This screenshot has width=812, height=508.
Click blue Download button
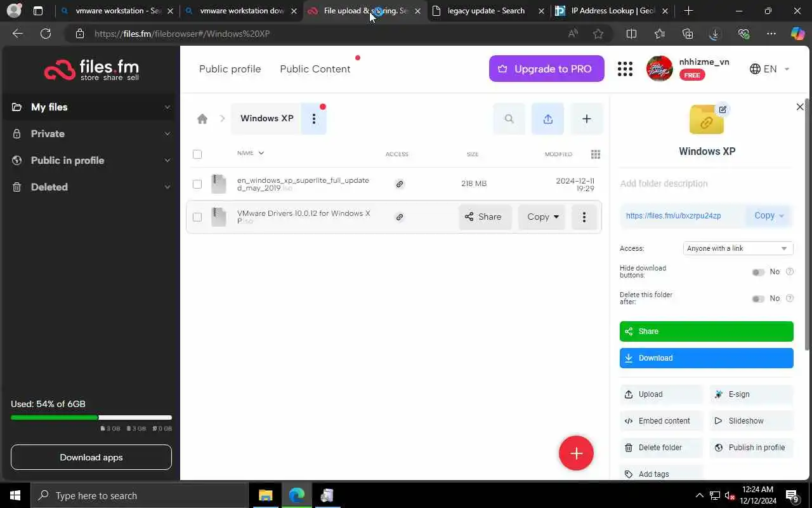click(x=706, y=358)
